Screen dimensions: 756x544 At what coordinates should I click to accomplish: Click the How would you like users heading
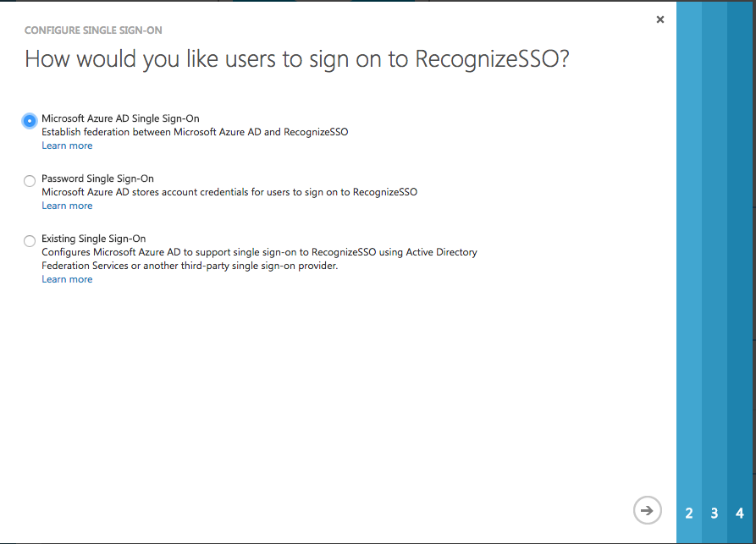(297, 59)
